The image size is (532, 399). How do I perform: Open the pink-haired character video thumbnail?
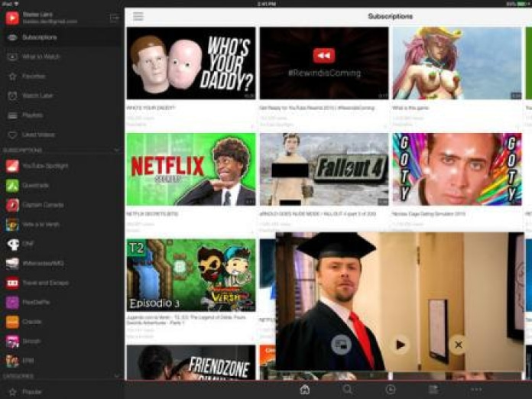point(457,63)
